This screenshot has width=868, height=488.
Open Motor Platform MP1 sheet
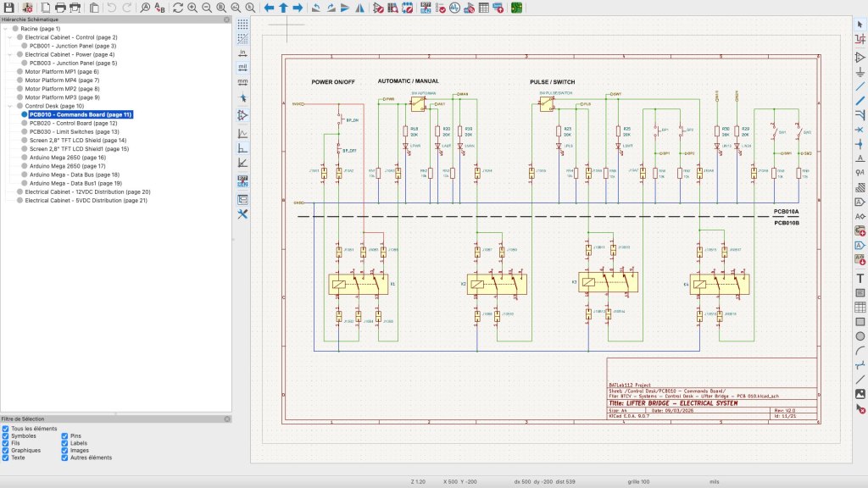click(x=62, y=72)
